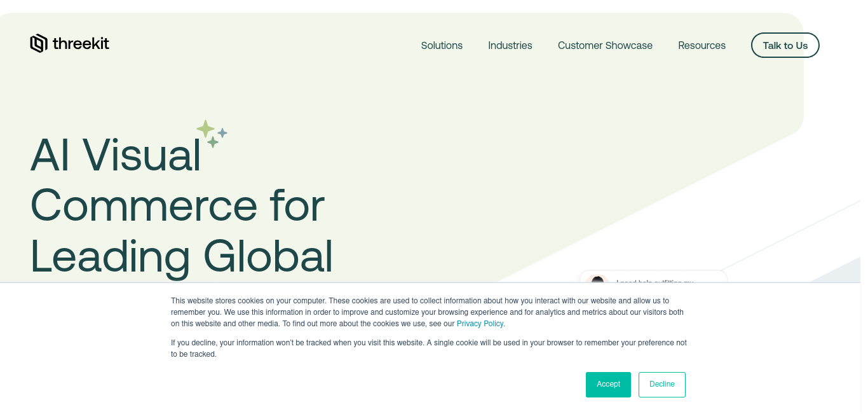Click the "If you decline" cookie paragraph

point(428,348)
